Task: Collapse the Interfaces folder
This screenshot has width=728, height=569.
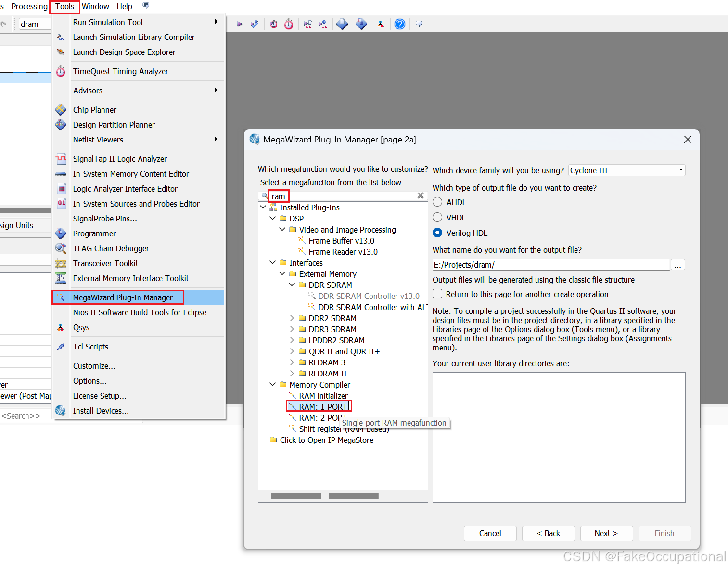Action: (x=272, y=263)
